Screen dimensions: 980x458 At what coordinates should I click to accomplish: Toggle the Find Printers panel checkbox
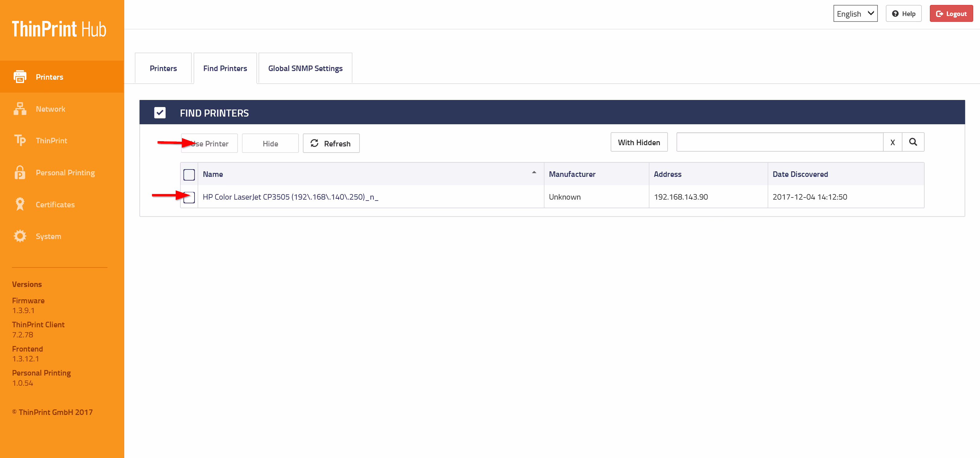[x=160, y=113]
